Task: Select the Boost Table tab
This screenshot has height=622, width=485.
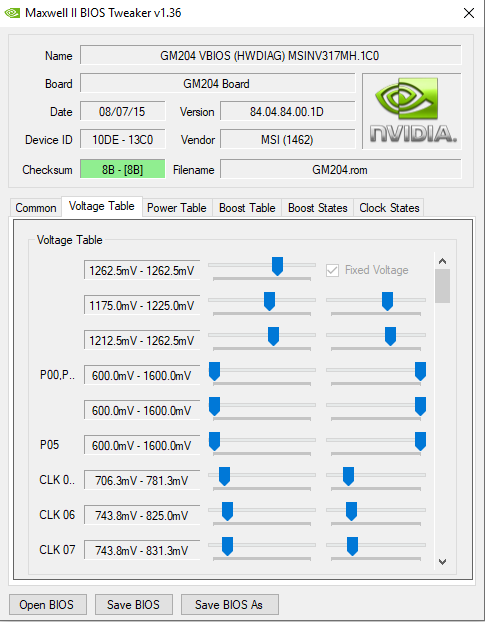Action: [247, 208]
